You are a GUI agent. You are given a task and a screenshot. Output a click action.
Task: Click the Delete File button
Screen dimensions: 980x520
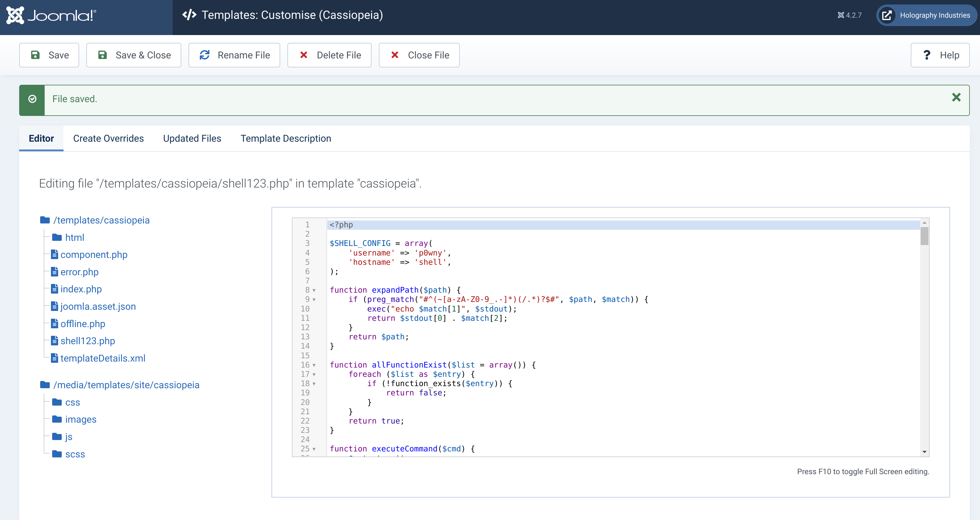[329, 55]
